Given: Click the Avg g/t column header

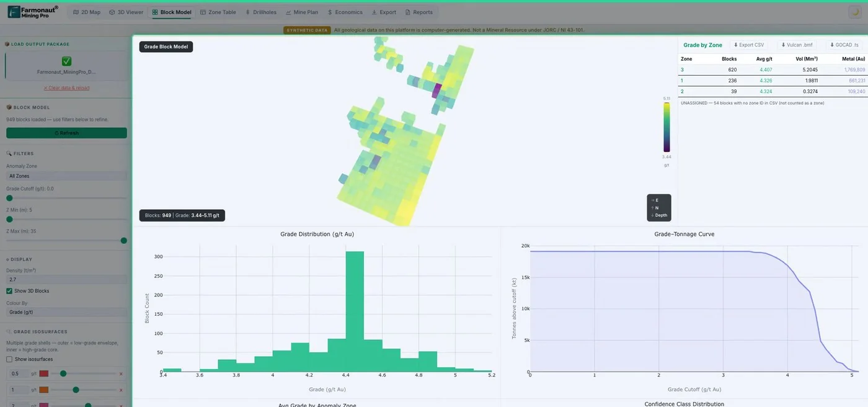Looking at the screenshot, I should pos(764,59).
